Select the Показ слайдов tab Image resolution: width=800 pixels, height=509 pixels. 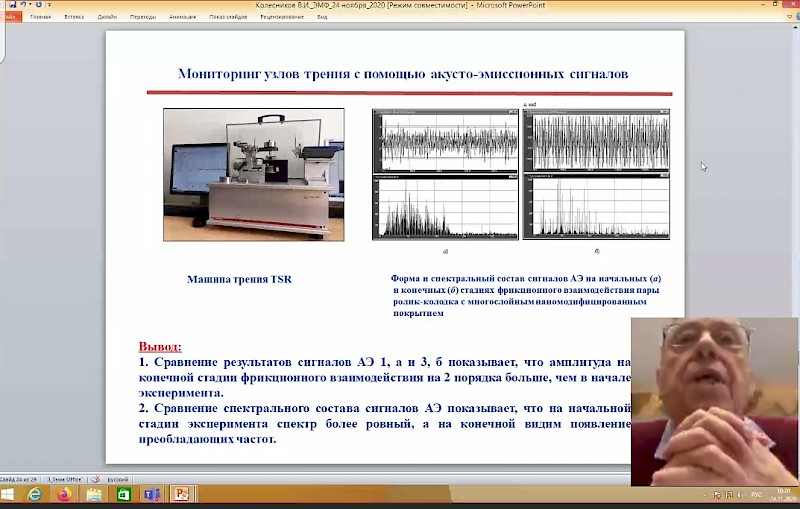click(229, 17)
